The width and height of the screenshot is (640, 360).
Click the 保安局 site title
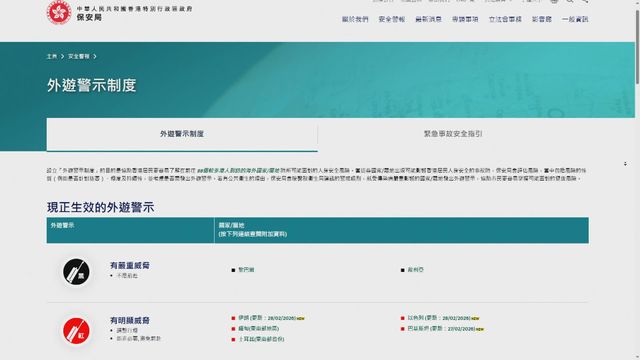click(89, 17)
